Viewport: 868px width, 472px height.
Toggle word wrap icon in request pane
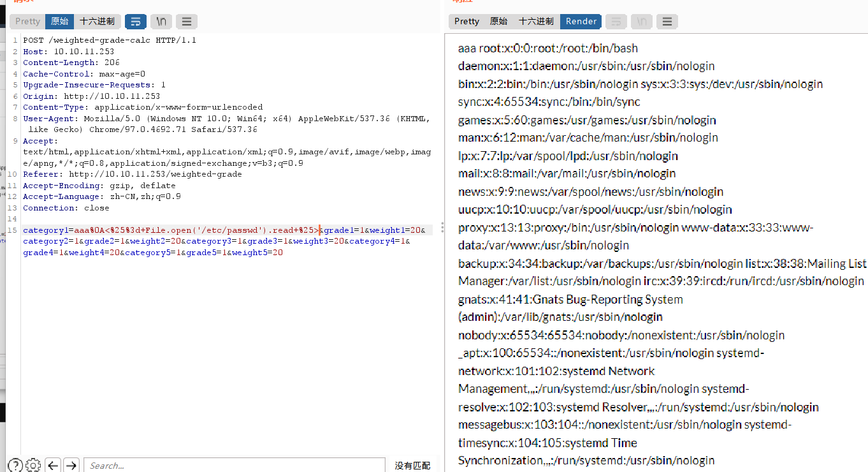click(x=136, y=22)
